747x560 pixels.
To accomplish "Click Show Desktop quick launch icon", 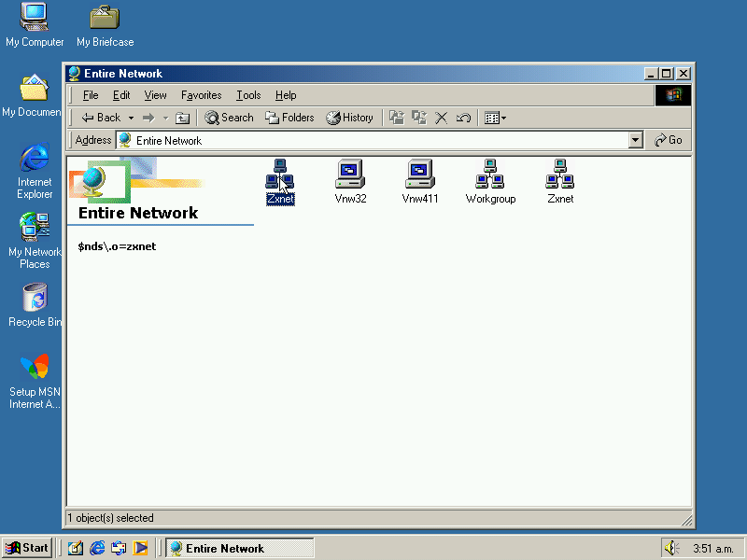I will (76, 548).
